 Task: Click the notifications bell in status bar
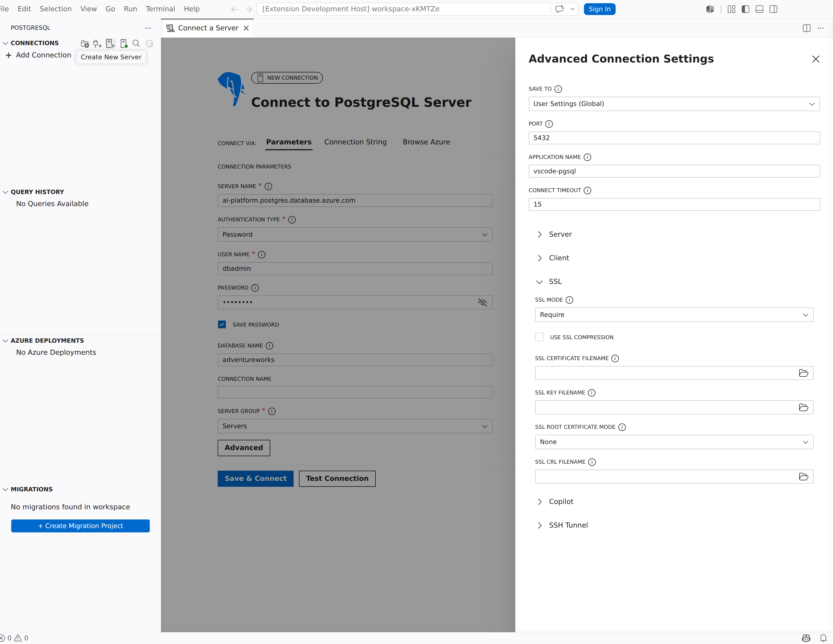coord(823,638)
